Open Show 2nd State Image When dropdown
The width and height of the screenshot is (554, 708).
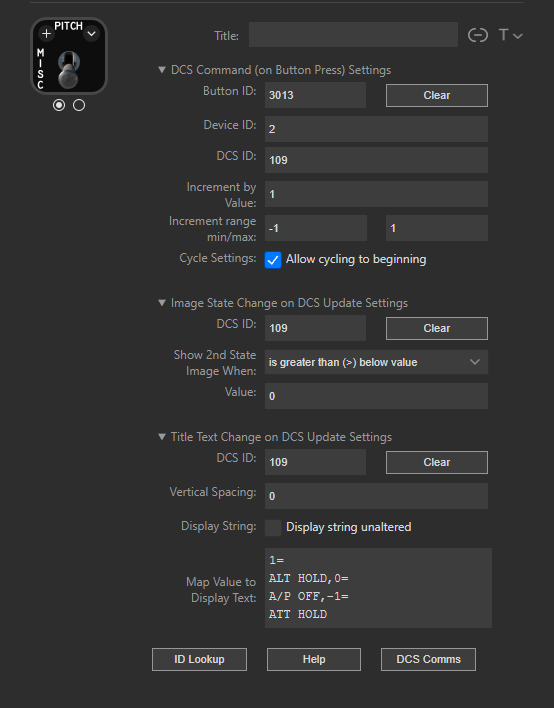(376, 362)
